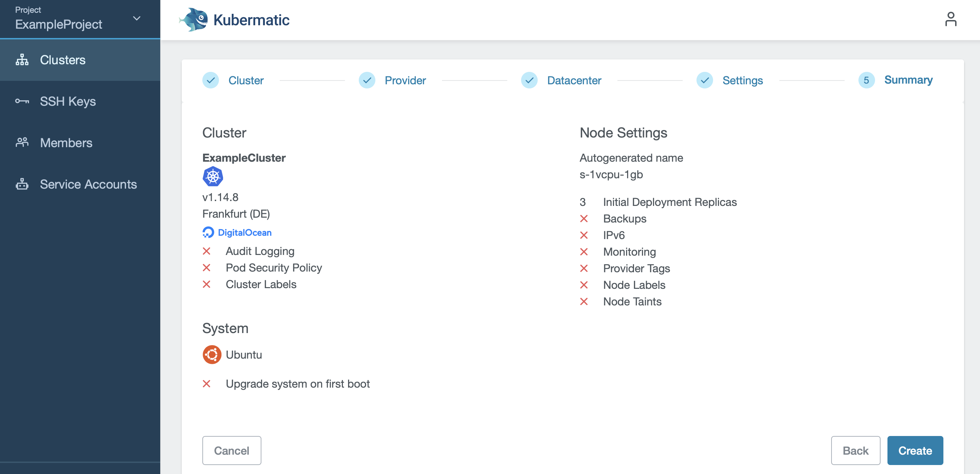Screen dimensions: 980x474
Task: Open Service Accounts in the sidebar
Action: coord(80,184)
